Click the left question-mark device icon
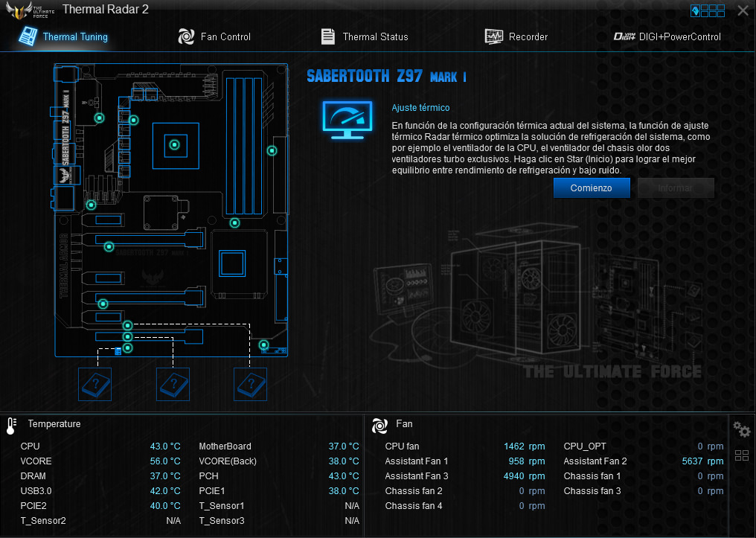This screenshot has width=756, height=538. [x=95, y=384]
